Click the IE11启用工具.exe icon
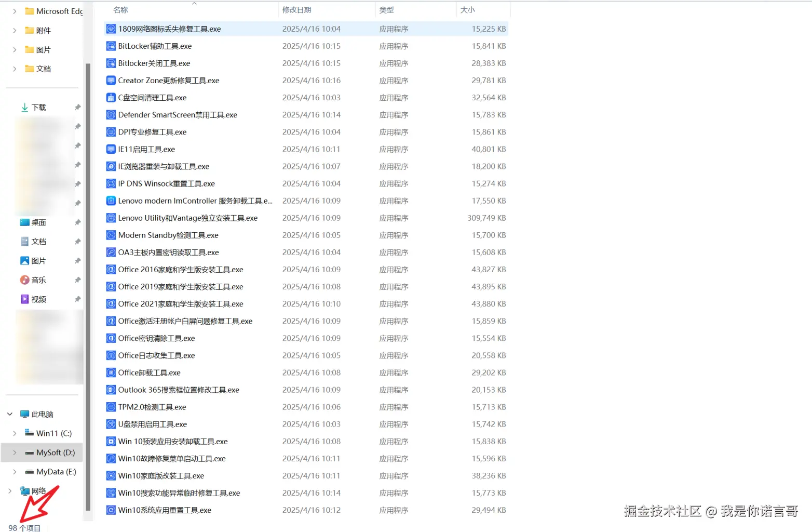Viewport: 812px width, 532px height. tap(111, 149)
